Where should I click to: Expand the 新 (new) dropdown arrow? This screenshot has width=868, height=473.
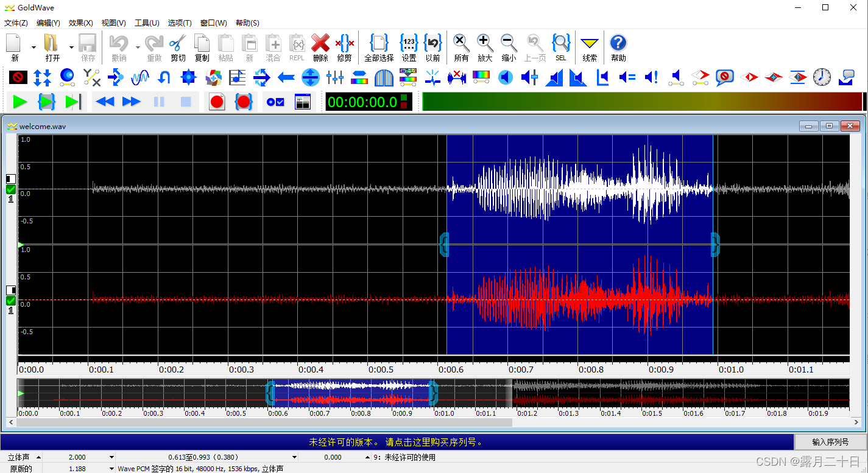(x=34, y=47)
